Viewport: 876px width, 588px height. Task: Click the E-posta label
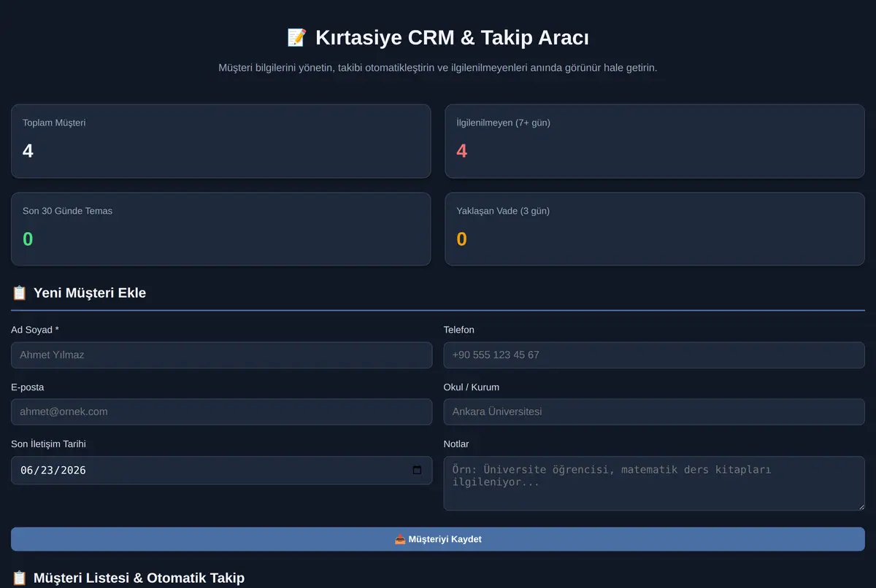point(28,387)
